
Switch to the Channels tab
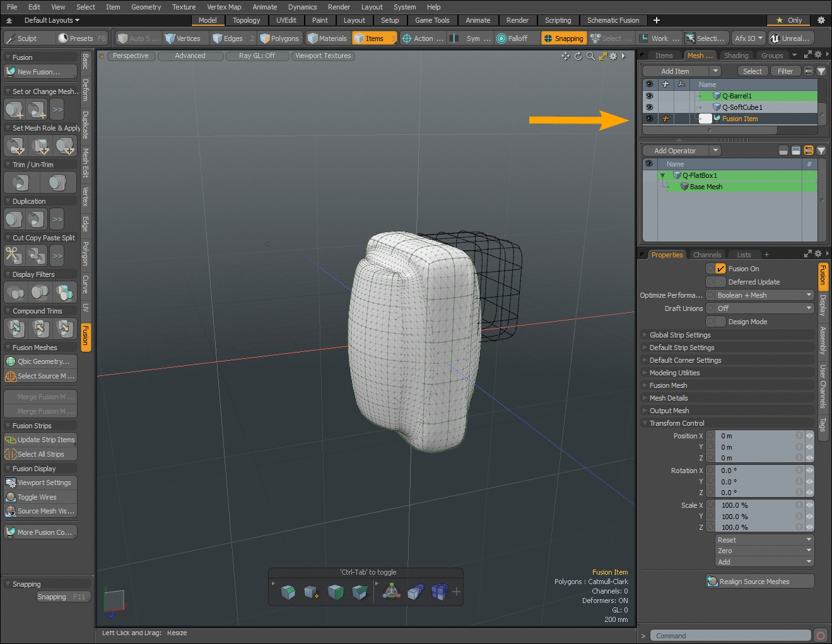tap(706, 255)
